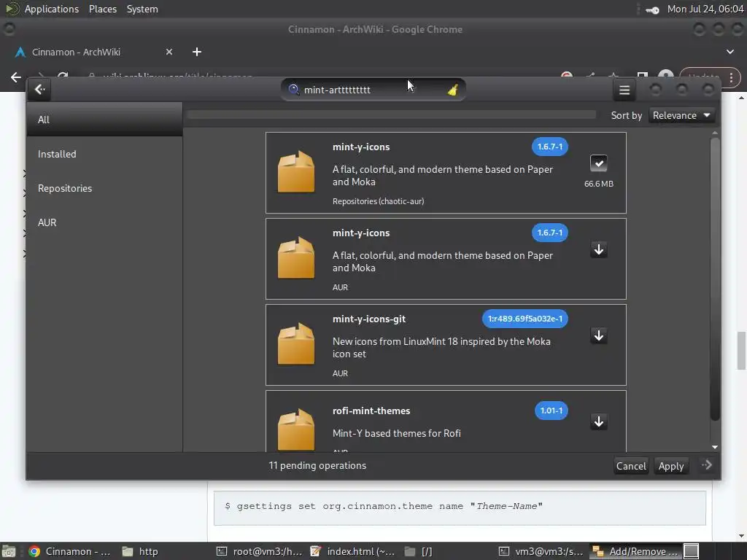Close the Cinnamon - ArchWiki Chrome tab
The height and width of the screenshot is (560, 747).
click(x=169, y=52)
